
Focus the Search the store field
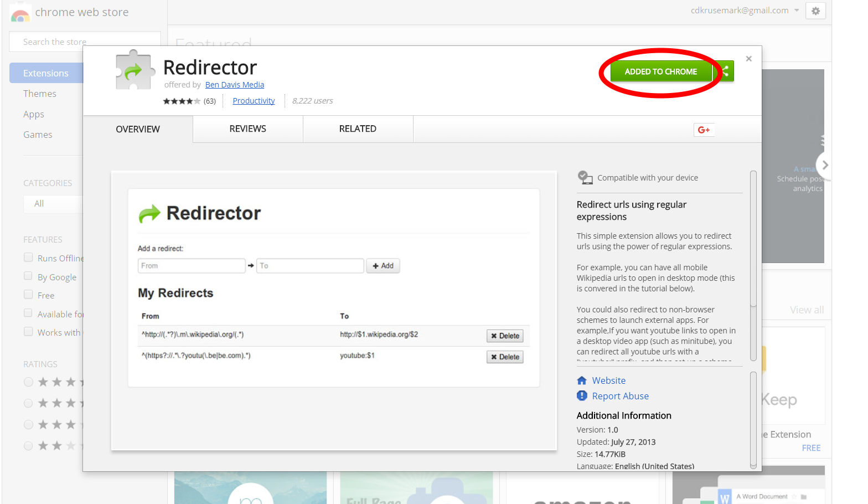point(85,42)
